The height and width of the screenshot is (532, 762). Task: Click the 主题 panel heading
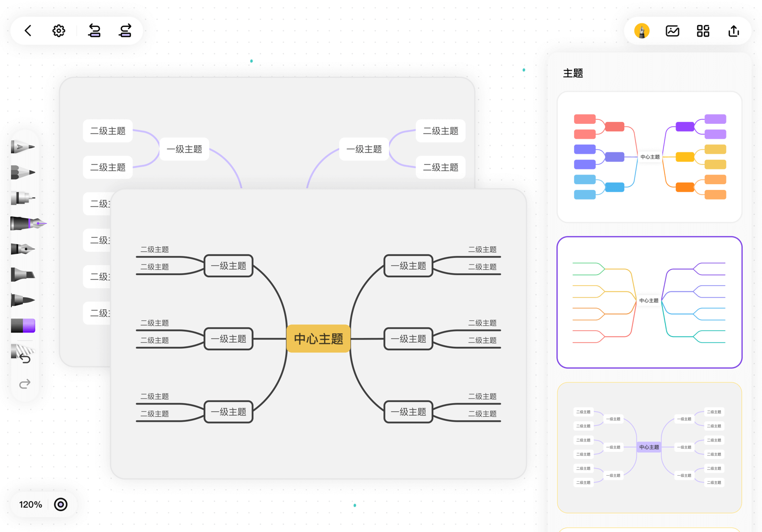click(x=573, y=73)
